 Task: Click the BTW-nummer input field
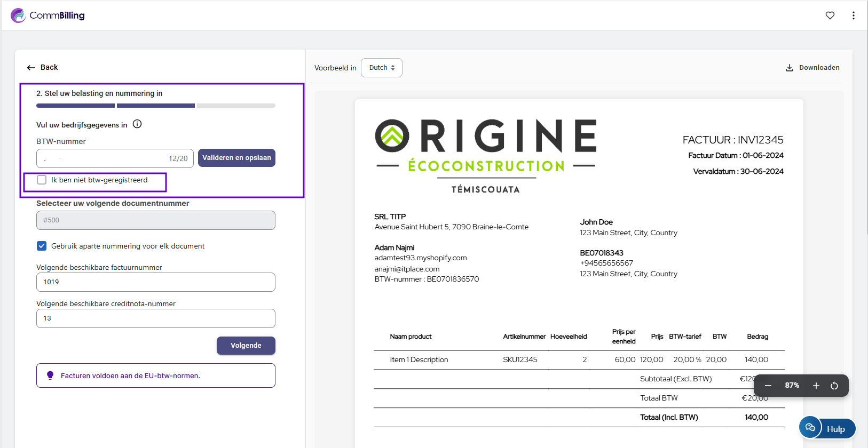(104, 158)
